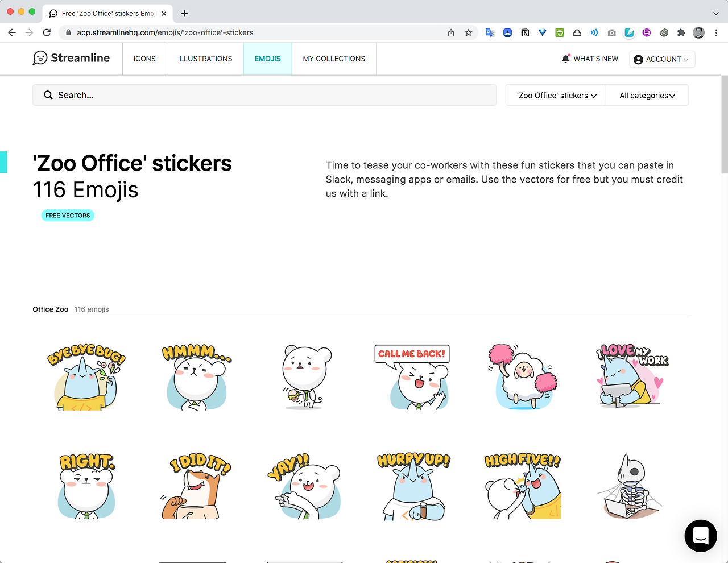Click the magnifier icon in search bar
The height and width of the screenshot is (563, 728).
click(x=48, y=95)
